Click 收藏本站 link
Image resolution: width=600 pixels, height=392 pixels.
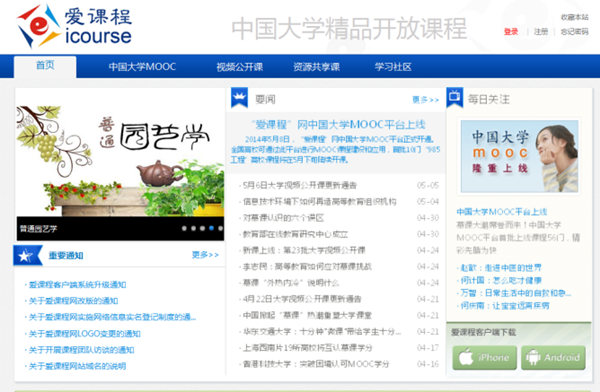click(x=575, y=17)
